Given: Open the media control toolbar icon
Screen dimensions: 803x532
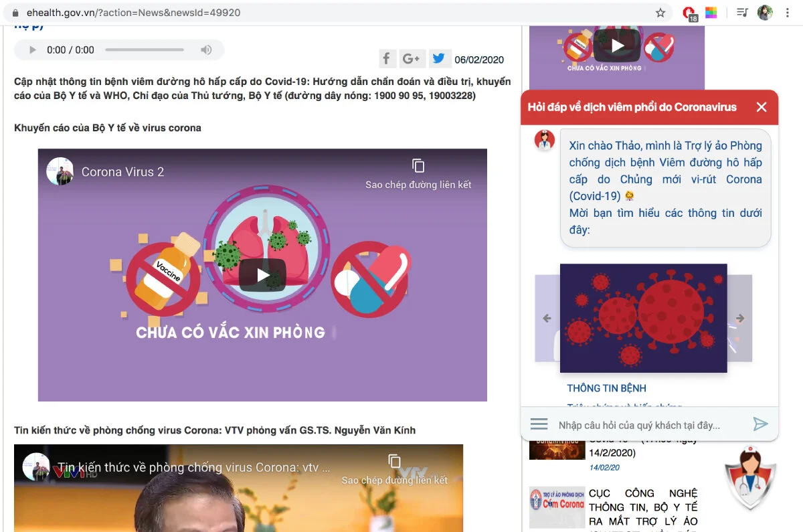Looking at the screenshot, I should pos(742,13).
